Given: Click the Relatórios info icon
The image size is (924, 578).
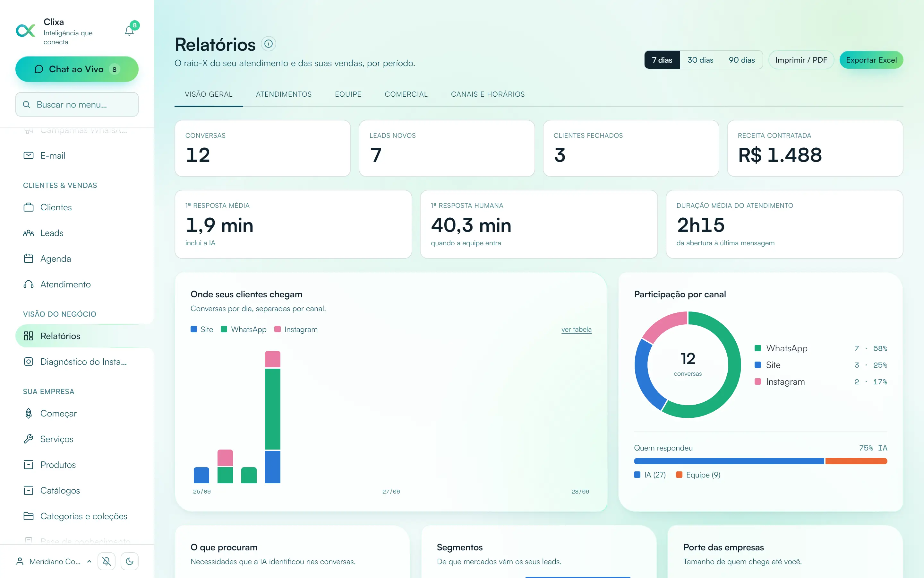Looking at the screenshot, I should 269,44.
